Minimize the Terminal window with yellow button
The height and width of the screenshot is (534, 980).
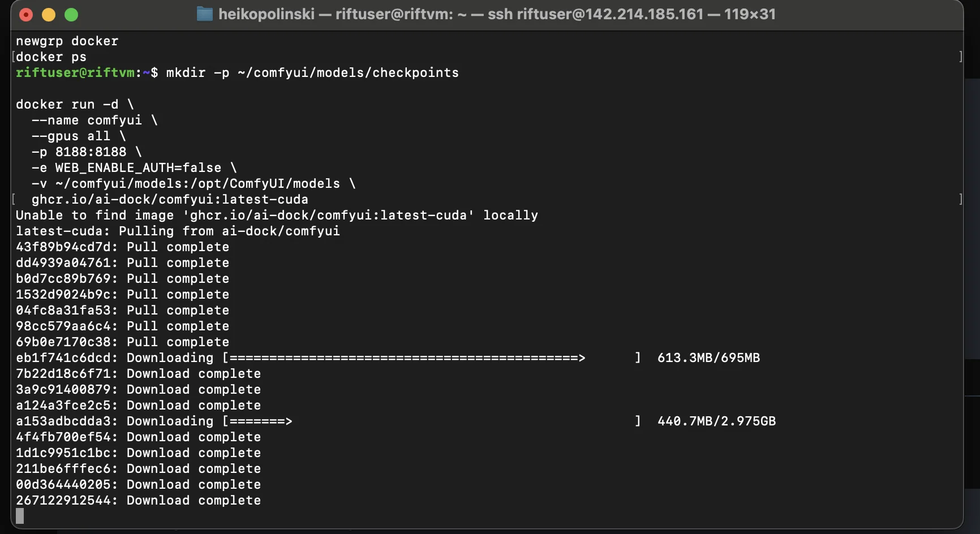(x=49, y=15)
